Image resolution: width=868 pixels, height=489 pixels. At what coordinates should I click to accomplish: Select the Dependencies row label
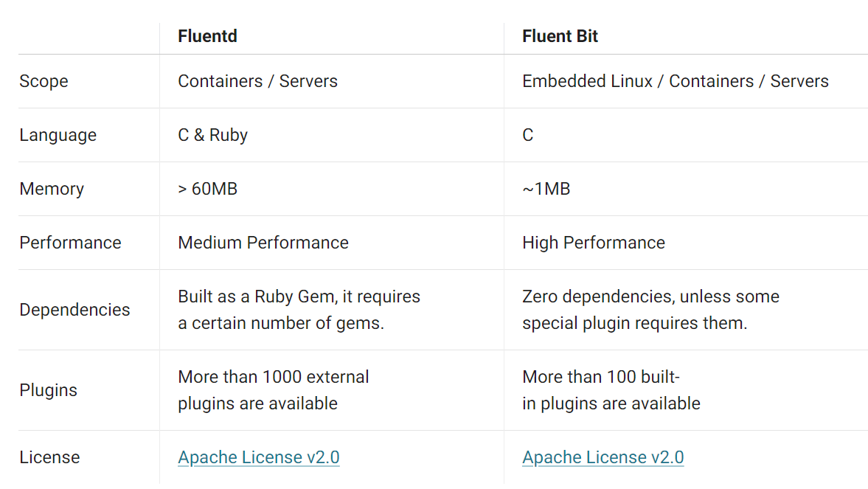coord(74,310)
